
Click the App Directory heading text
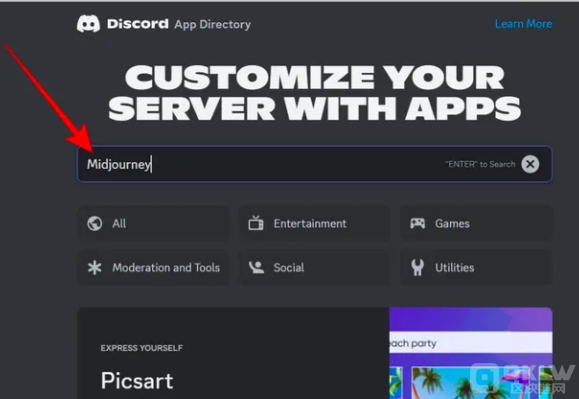[x=213, y=24]
